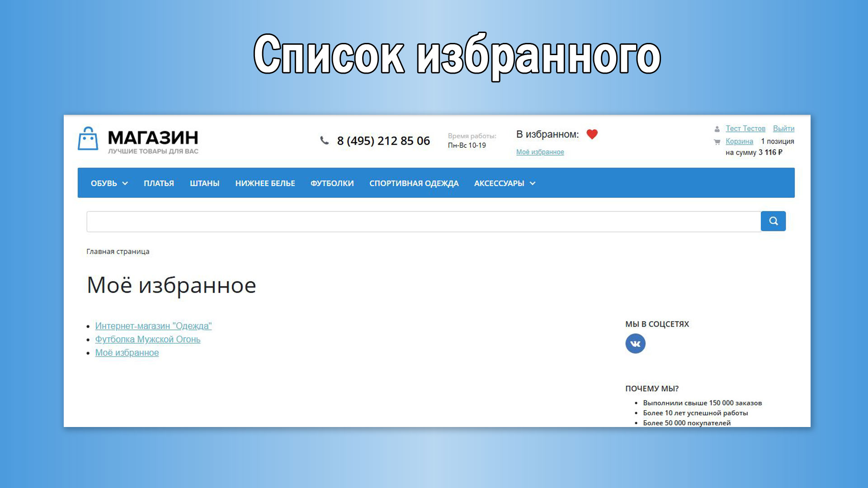The width and height of the screenshot is (868, 488).
Task: Click the 'на сумму 3 116 ₽' text
Action: 754,153
